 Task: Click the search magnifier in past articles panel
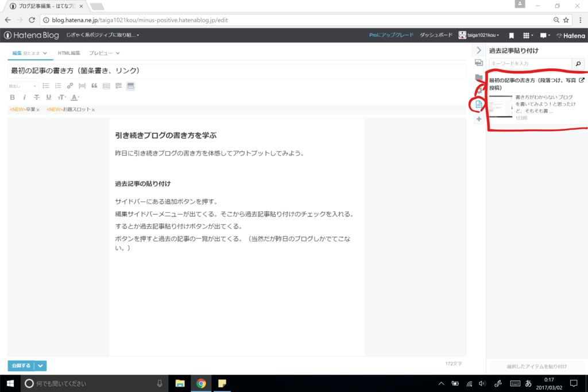pyautogui.click(x=578, y=64)
